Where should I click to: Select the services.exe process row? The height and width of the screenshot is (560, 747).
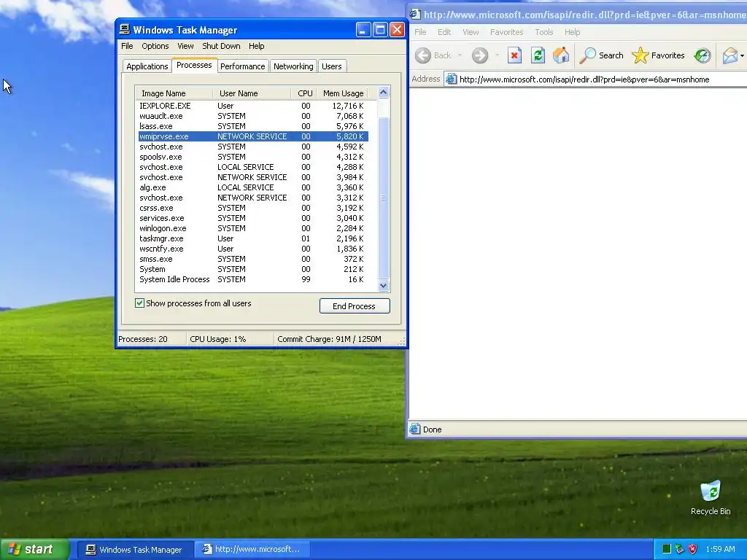tap(253, 218)
